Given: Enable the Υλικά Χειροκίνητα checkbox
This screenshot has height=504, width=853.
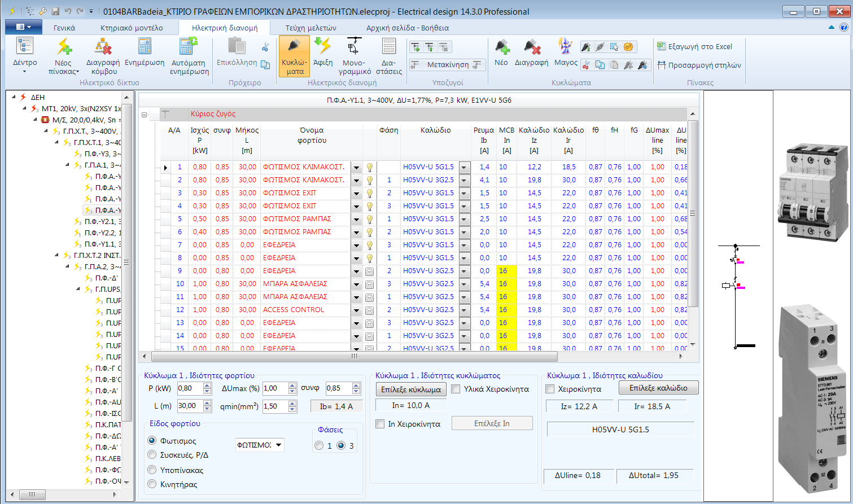Looking at the screenshot, I should tap(456, 387).
